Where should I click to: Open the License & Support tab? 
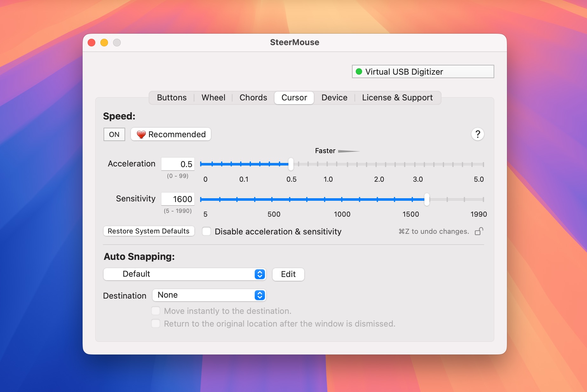pos(397,98)
